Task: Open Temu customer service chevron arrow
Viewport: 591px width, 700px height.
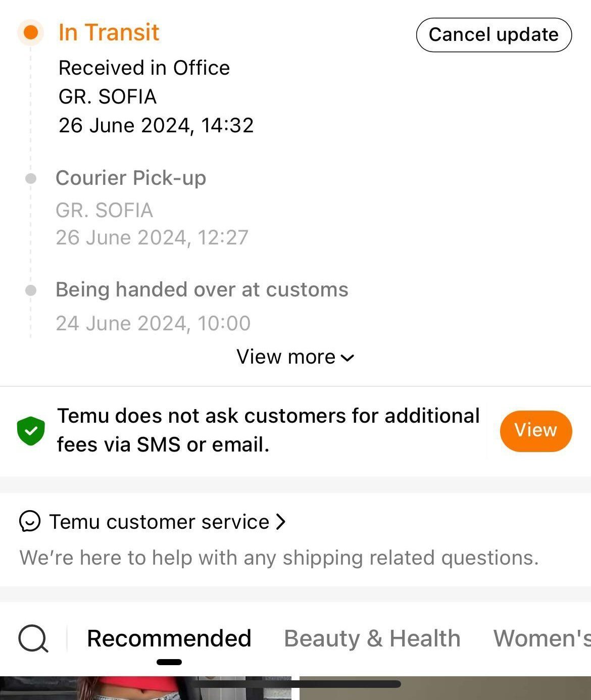Action: [281, 522]
